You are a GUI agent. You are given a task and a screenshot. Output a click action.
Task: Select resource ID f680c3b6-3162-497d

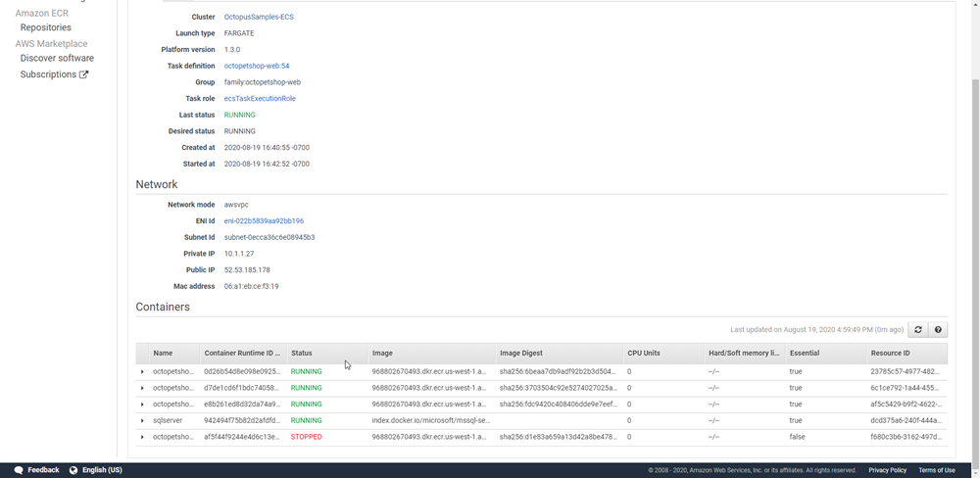tap(906, 437)
